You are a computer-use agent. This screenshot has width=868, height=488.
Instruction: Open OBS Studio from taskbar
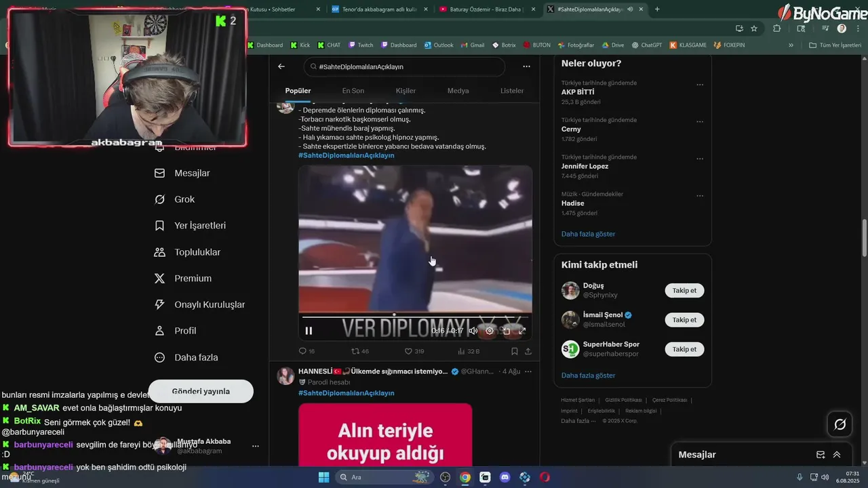(x=445, y=477)
